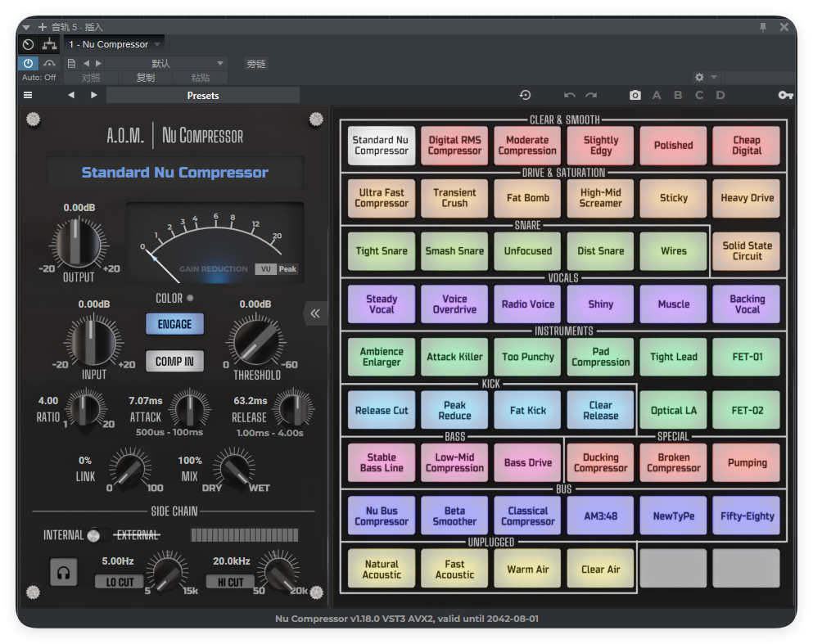Toggle the COMP IN button

point(174,361)
